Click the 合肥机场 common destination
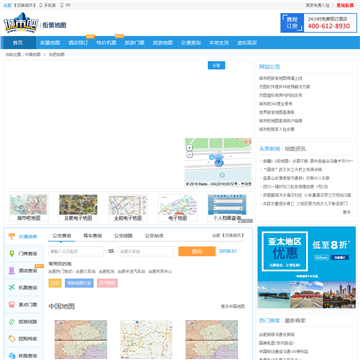 [107, 272]
